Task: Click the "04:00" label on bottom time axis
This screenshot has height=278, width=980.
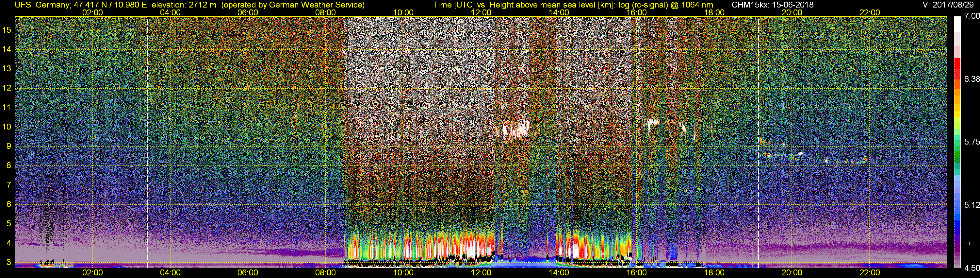Action: click(x=170, y=273)
